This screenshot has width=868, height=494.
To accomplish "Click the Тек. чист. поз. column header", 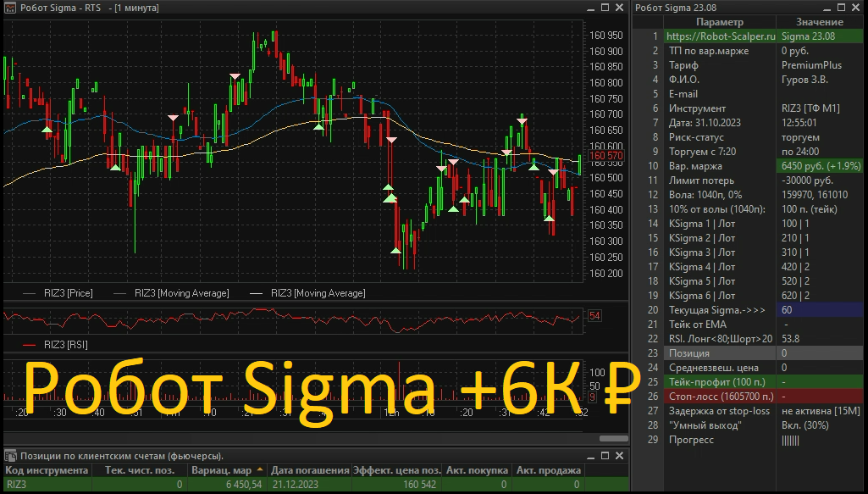I will point(140,470).
